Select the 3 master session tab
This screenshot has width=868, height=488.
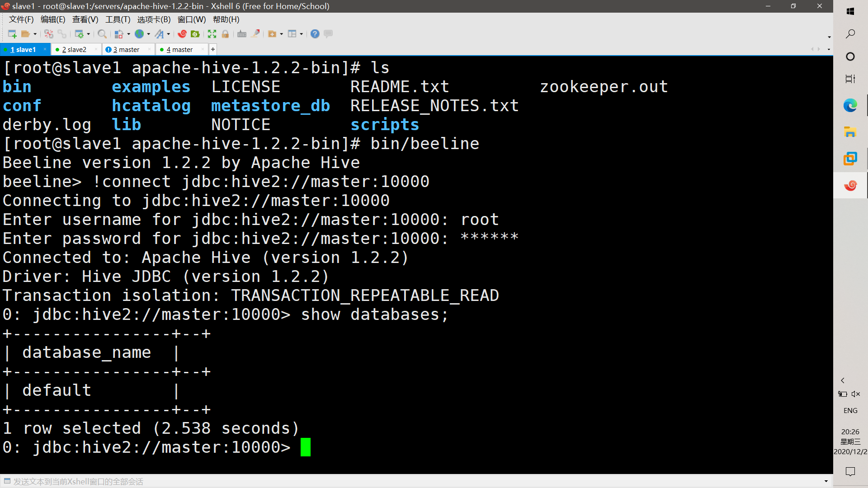point(127,49)
